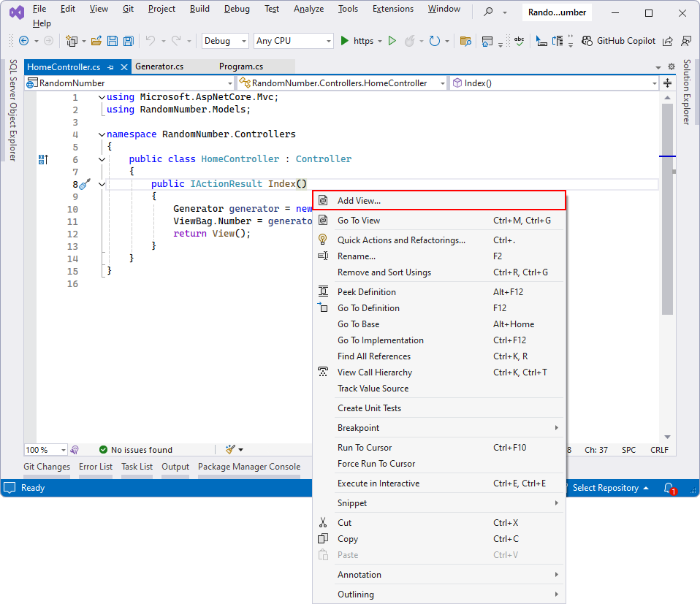Navigate backward in code history
The image size is (700, 604).
(x=24, y=41)
